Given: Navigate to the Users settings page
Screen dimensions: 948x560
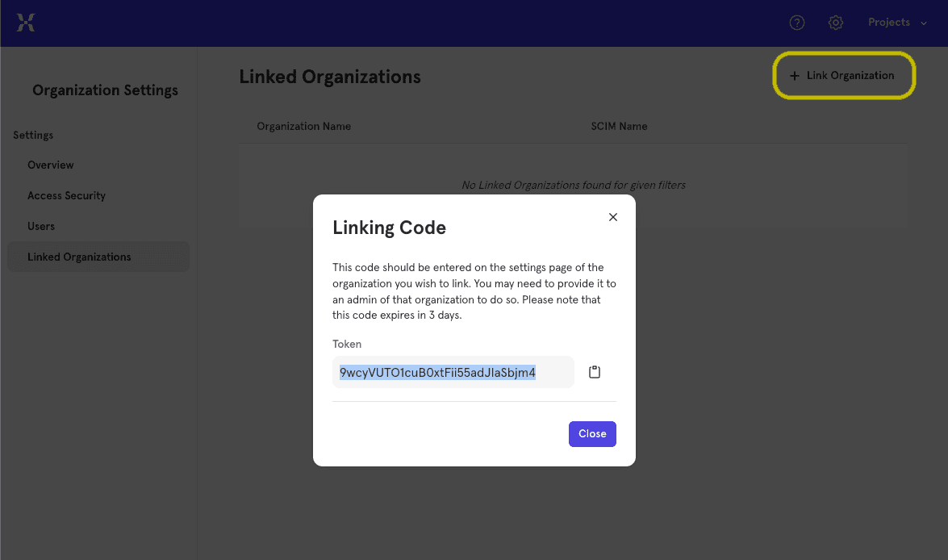Looking at the screenshot, I should [x=41, y=226].
